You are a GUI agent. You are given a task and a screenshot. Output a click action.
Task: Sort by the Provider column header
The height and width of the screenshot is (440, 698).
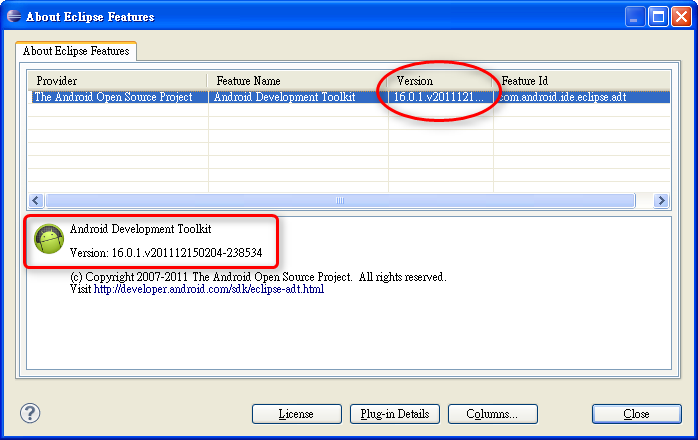118,81
